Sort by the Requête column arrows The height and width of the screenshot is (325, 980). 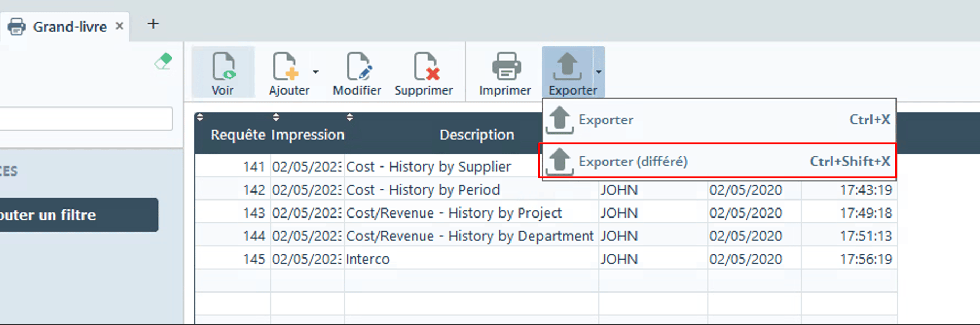coord(200,117)
